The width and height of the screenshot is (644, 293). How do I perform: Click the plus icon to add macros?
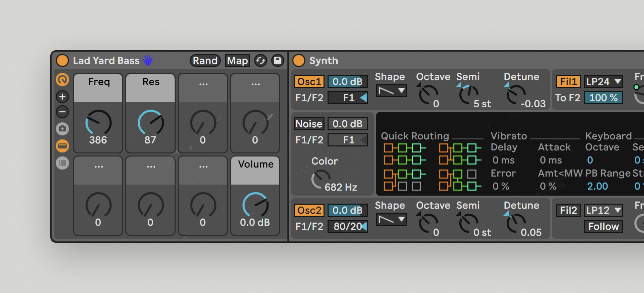click(x=62, y=97)
